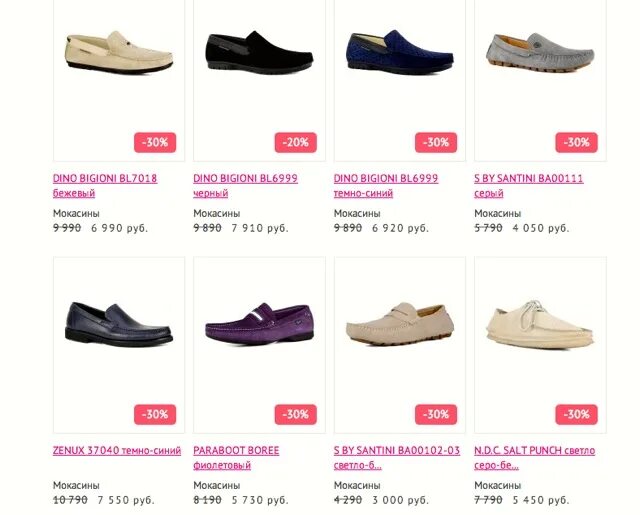This screenshot has width=640, height=515.
Task: Open the S BY SANTINI BA00102-03 link
Action: [x=397, y=458]
